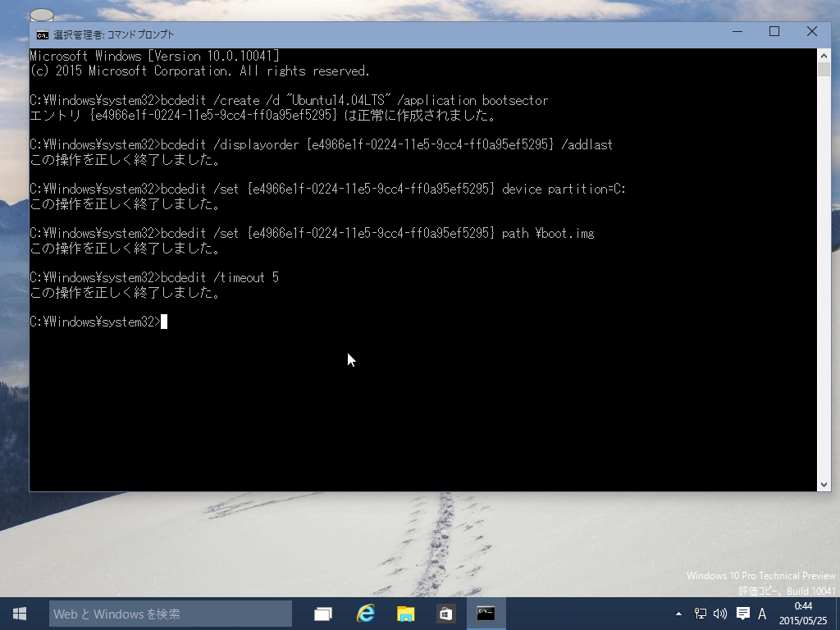
Task: Open Task View from the taskbar
Action: click(x=323, y=614)
